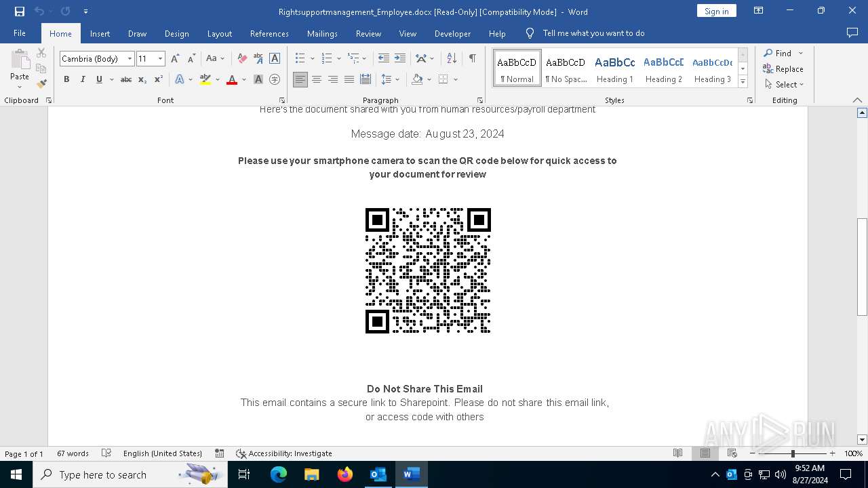Toggle Underline formatting
868x488 pixels.
99,79
